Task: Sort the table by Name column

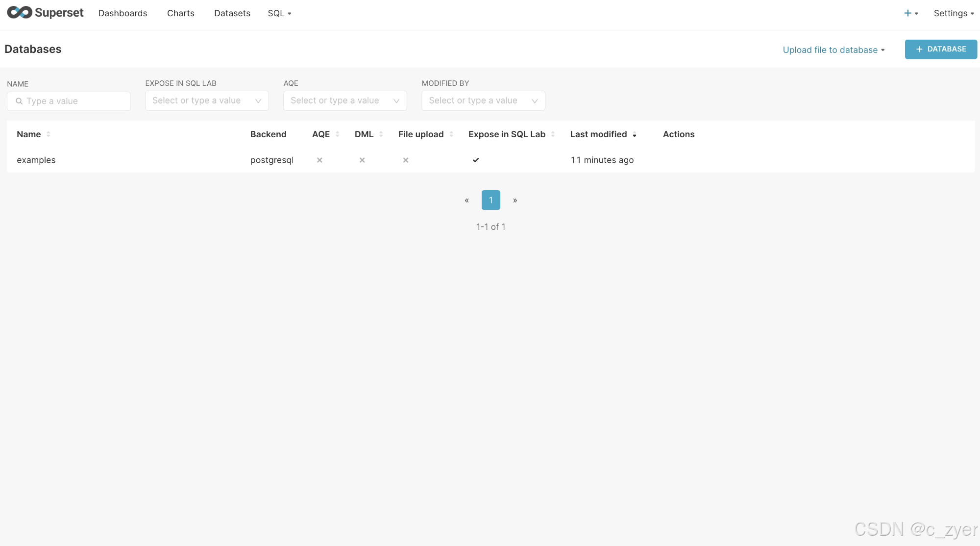Action: [x=33, y=134]
